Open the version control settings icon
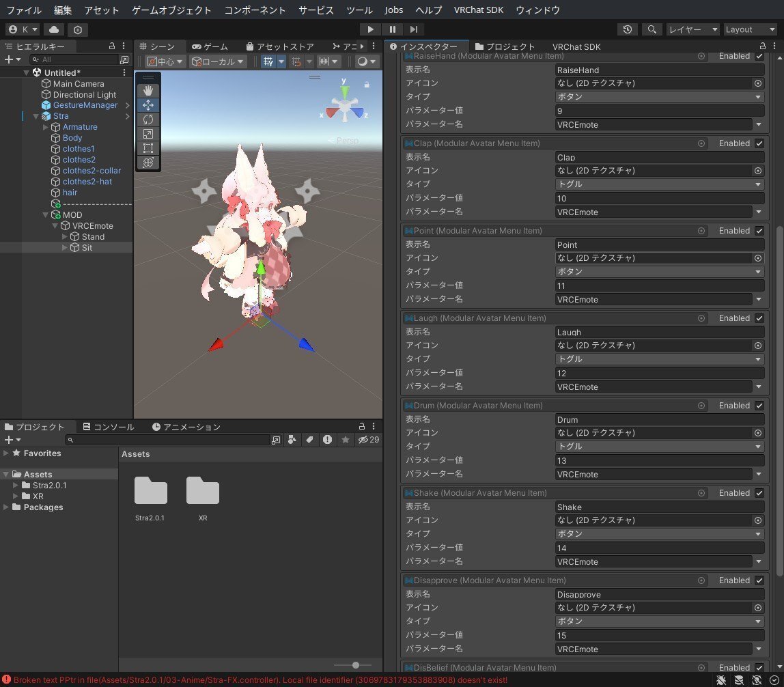Image resolution: width=784 pixels, height=687 pixels. click(x=77, y=29)
